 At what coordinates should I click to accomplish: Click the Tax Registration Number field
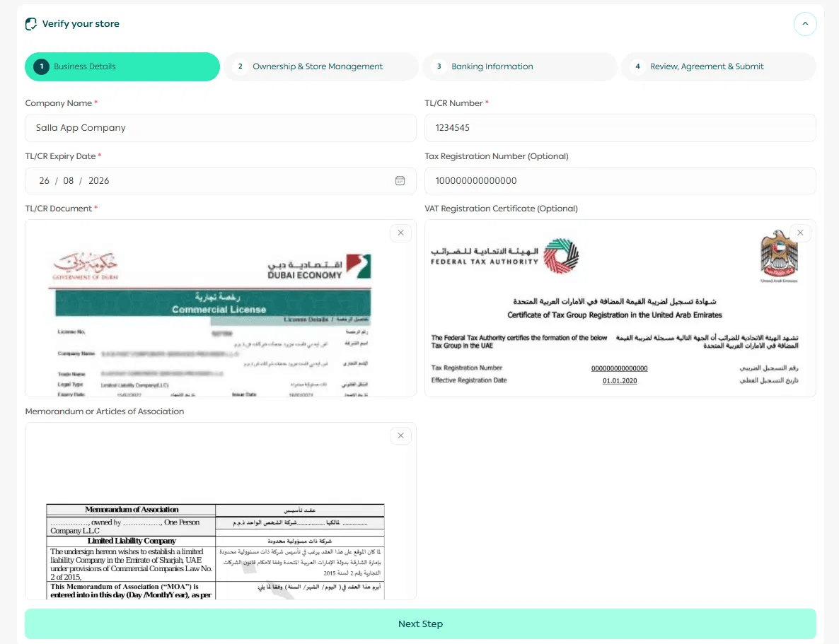[620, 181]
